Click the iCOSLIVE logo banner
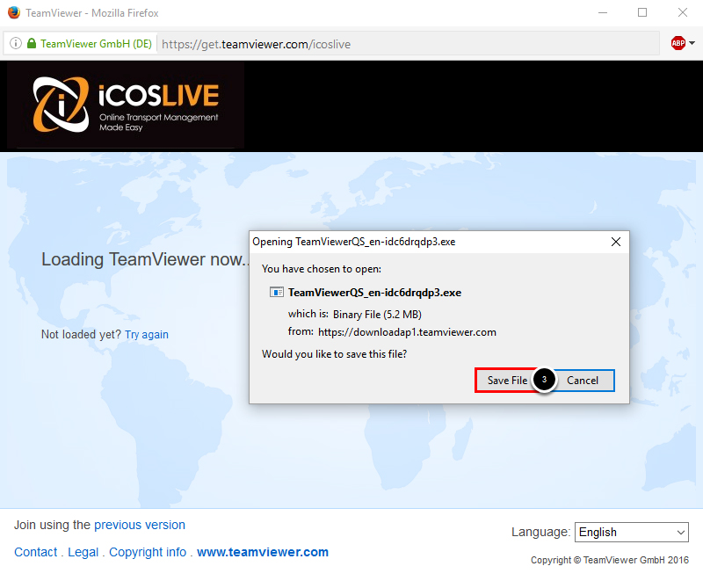The image size is (703, 588). pyautogui.click(x=126, y=105)
